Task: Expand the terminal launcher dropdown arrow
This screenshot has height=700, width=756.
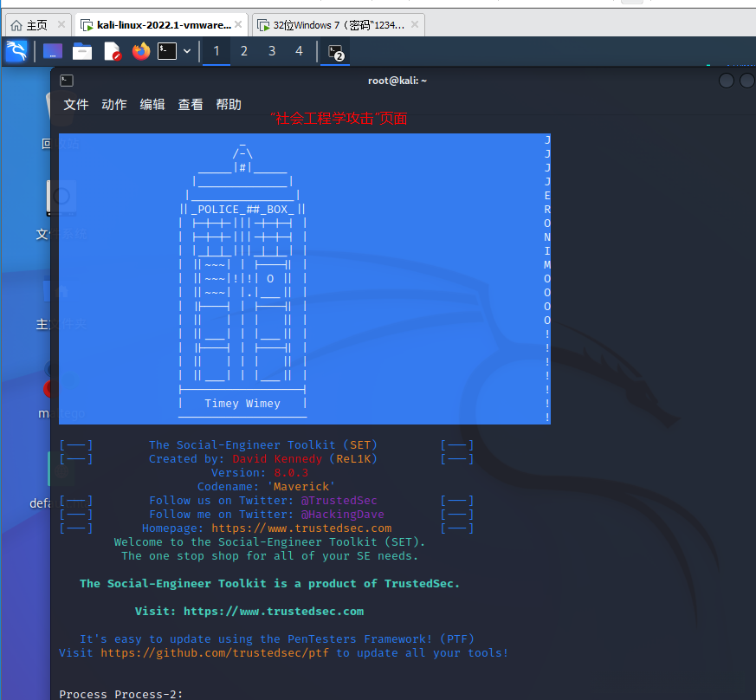Action: click(187, 51)
